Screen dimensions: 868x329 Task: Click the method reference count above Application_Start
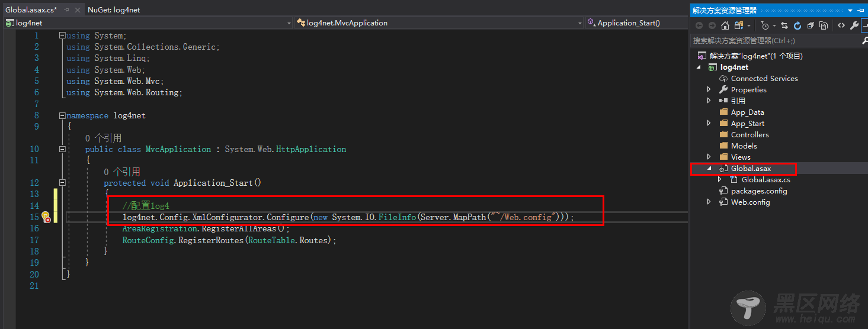[x=122, y=172]
